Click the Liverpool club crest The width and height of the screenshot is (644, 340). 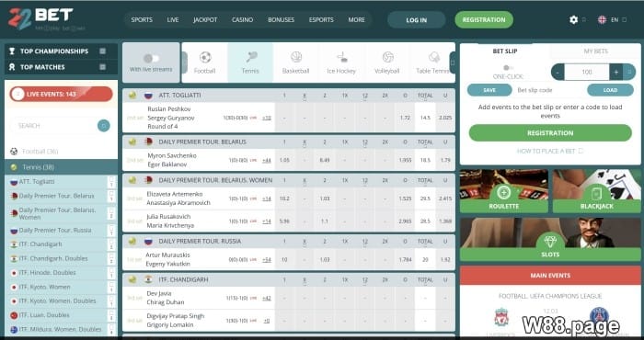(x=501, y=317)
